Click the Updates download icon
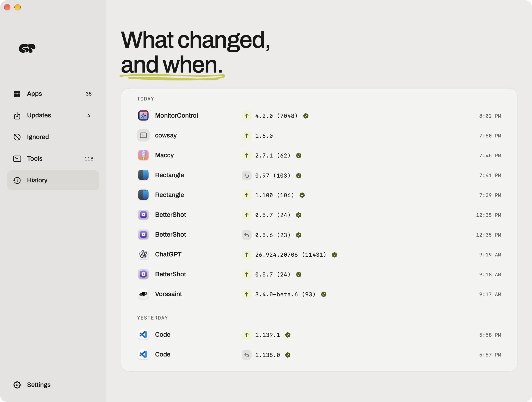The height and width of the screenshot is (402, 532). pyautogui.click(x=17, y=116)
